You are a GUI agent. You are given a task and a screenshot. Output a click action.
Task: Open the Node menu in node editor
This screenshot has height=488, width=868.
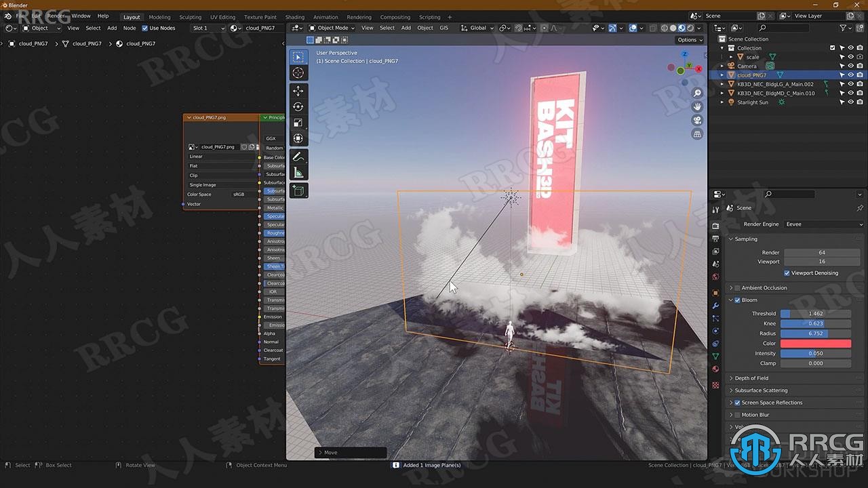(x=129, y=28)
